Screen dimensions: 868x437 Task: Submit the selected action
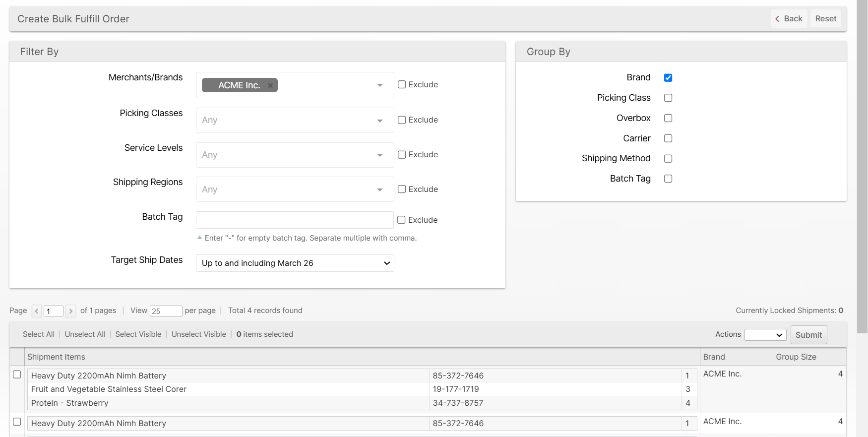[808, 335]
